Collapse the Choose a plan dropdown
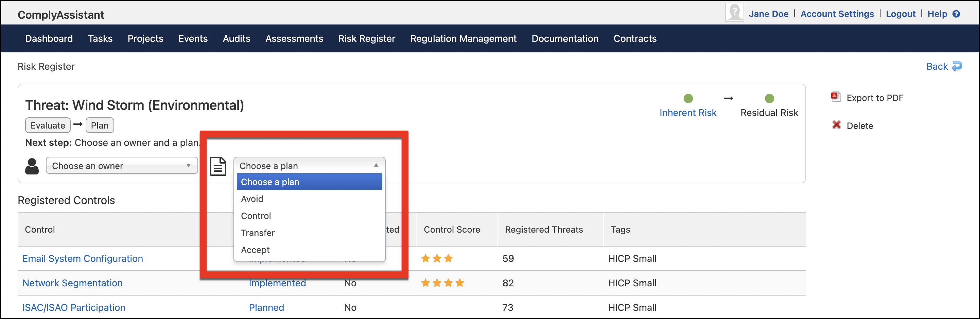Image resolution: width=980 pixels, height=319 pixels. (309, 166)
